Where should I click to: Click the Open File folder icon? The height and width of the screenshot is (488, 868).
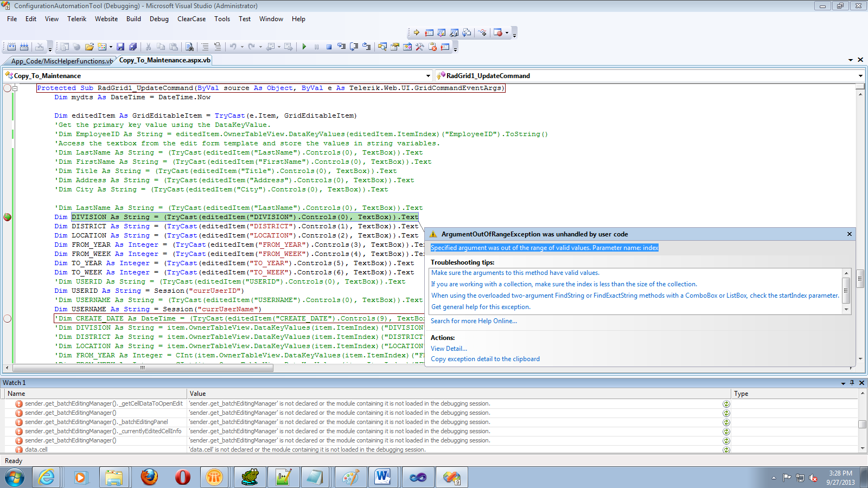(x=90, y=47)
